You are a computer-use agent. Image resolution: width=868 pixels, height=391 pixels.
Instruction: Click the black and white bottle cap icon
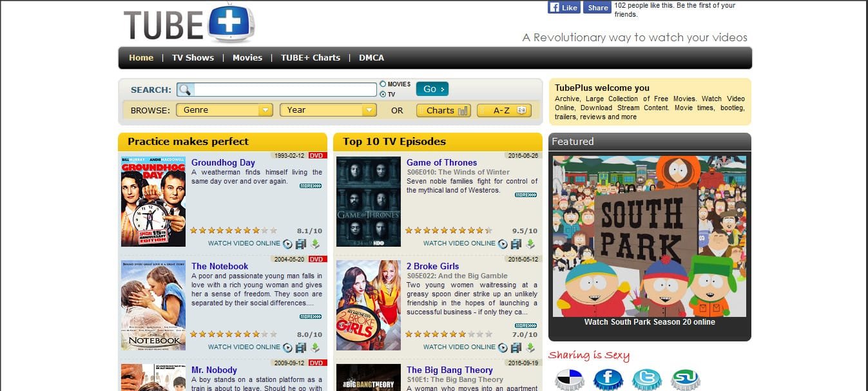pos(570,379)
